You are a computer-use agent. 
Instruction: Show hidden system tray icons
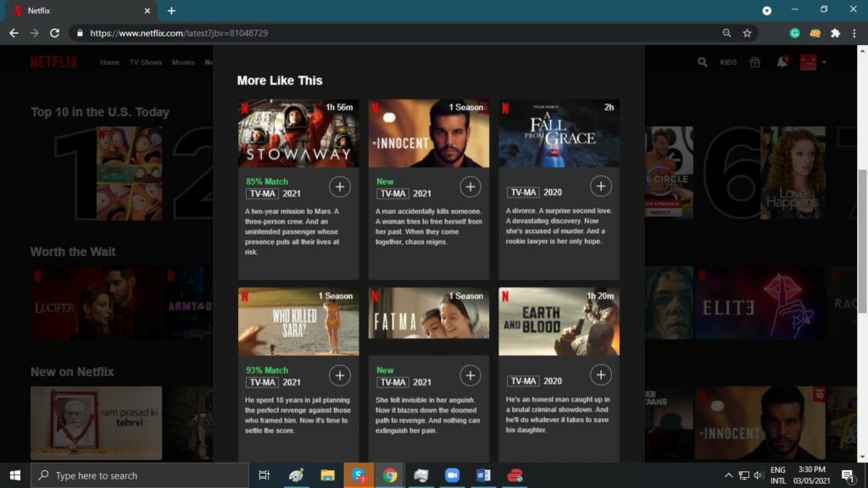(728, 475)
